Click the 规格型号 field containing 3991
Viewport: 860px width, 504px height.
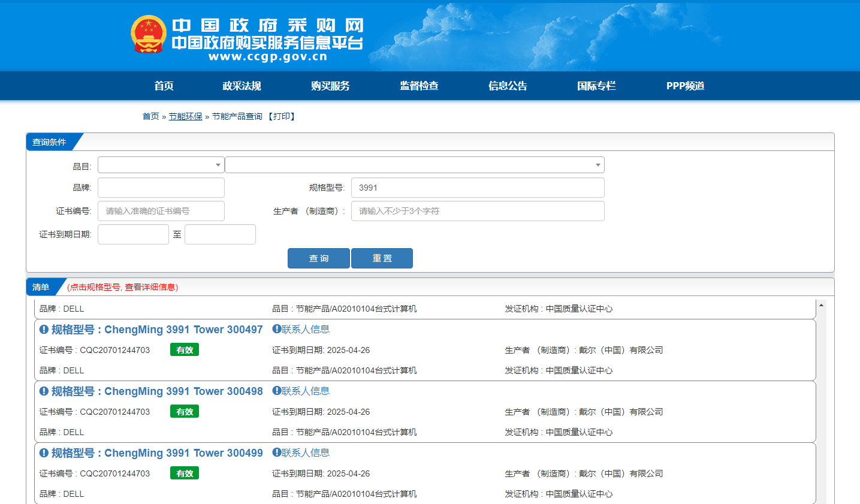[478, 188]
